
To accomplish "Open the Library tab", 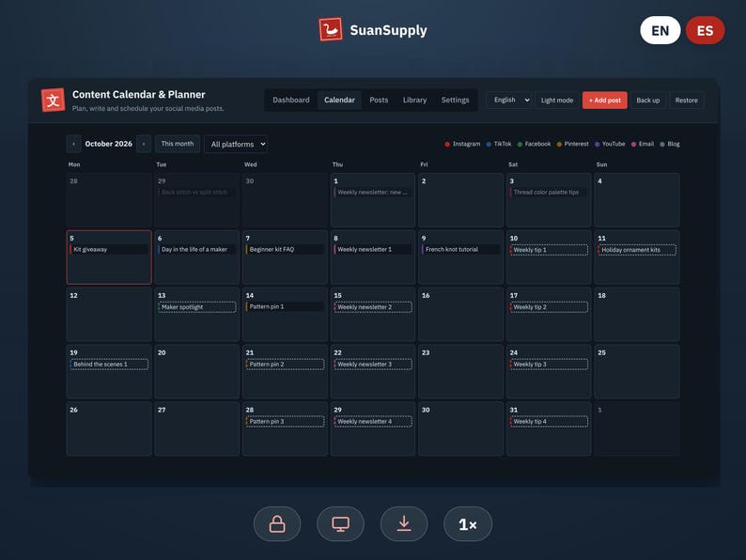I will (x=415, y=100).
